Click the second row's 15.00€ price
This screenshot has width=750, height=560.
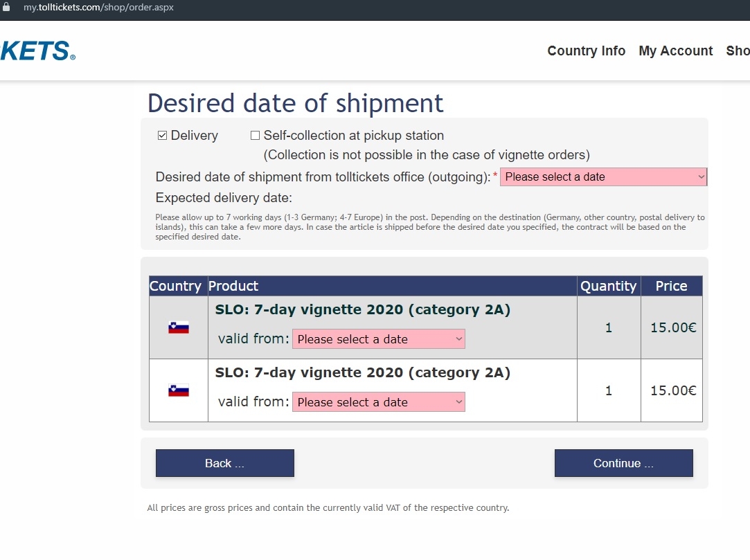click(x=672, y=391)
